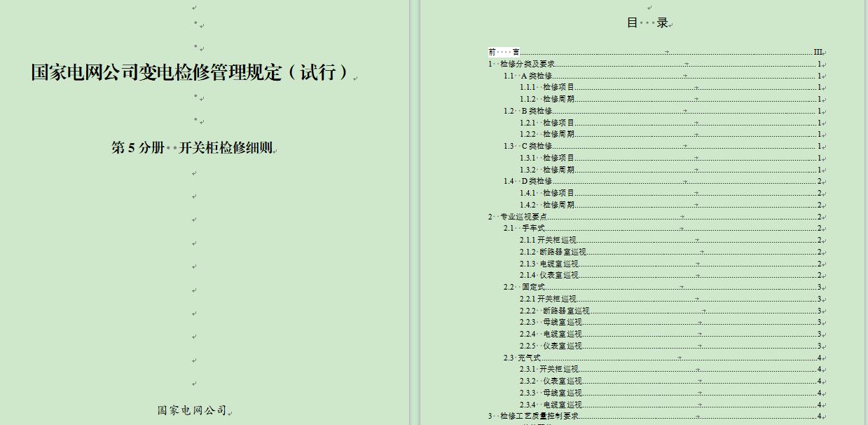Click TOC entry 2.1.3 电缆室巡视
The height and width of the screenshot is (425, 868).
coord(671,264)
